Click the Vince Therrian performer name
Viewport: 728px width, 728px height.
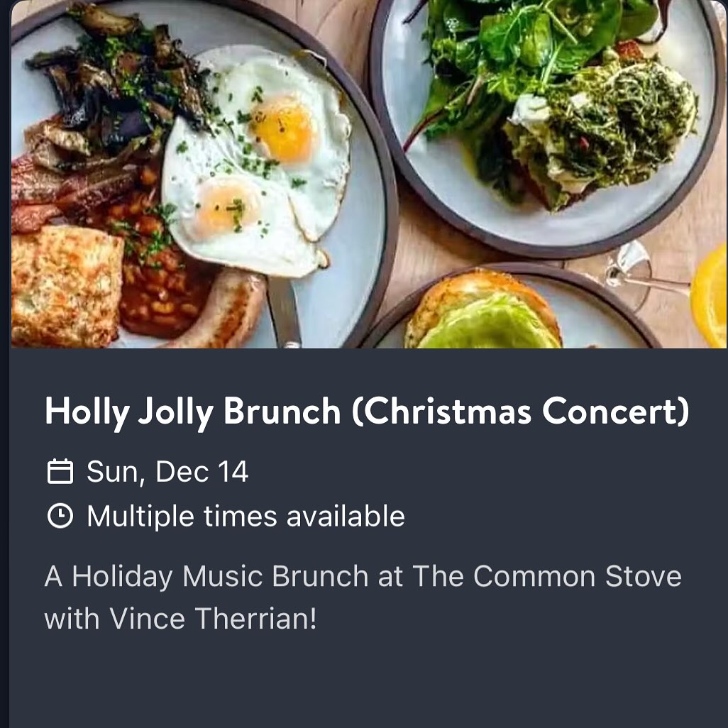[x=213, y=619]
